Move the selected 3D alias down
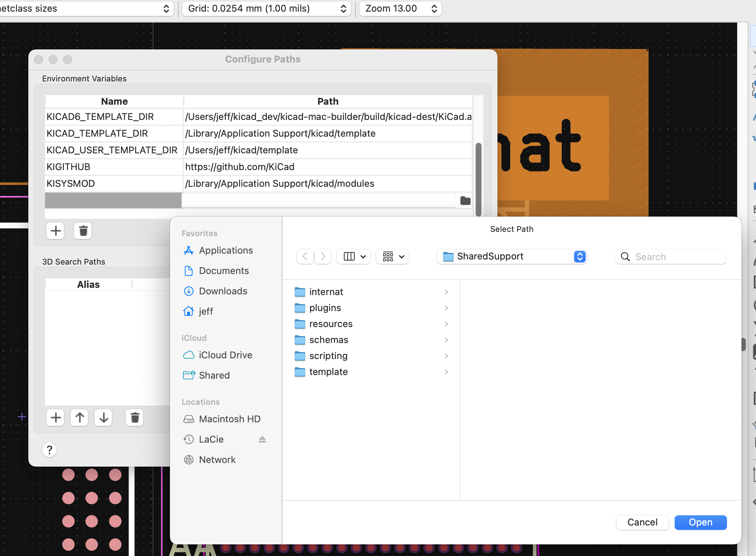 pyautogui.click(x=103, y=418)
